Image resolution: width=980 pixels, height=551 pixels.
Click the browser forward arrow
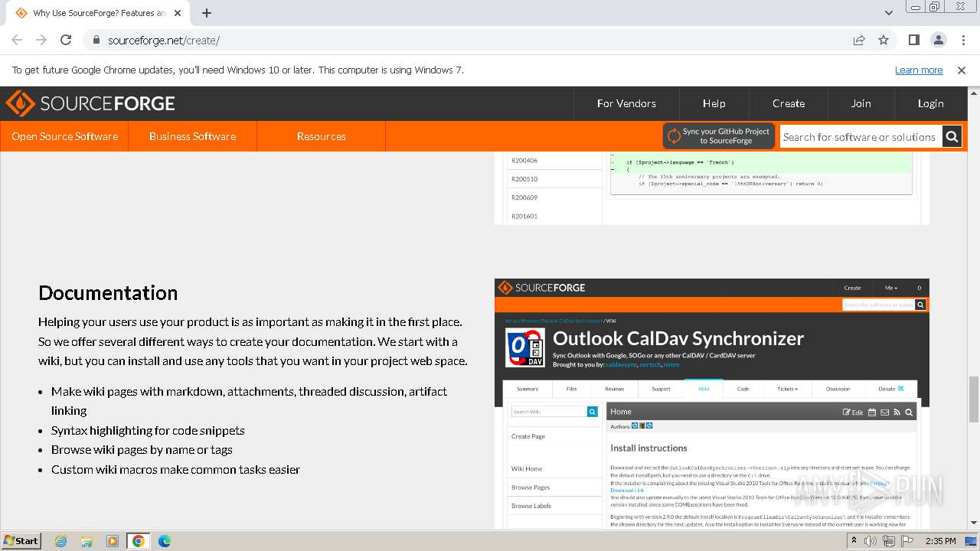click(41, 40)
